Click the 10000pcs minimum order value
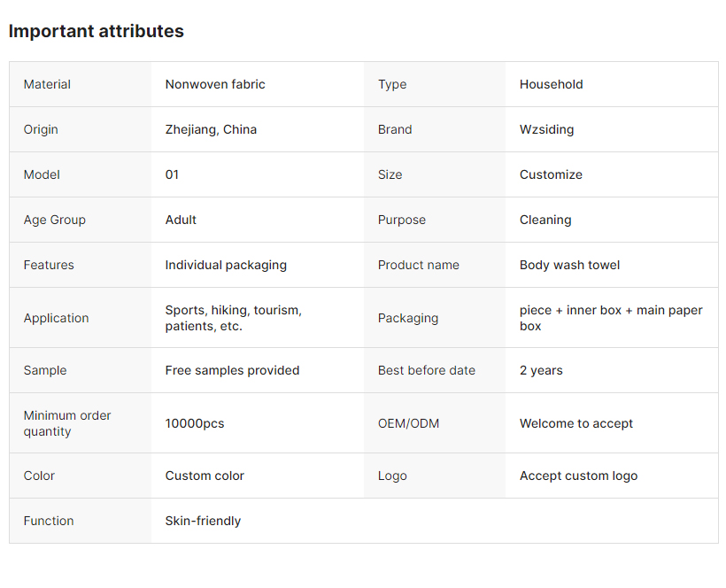This screenshot has height=588, width=726. 195,423
